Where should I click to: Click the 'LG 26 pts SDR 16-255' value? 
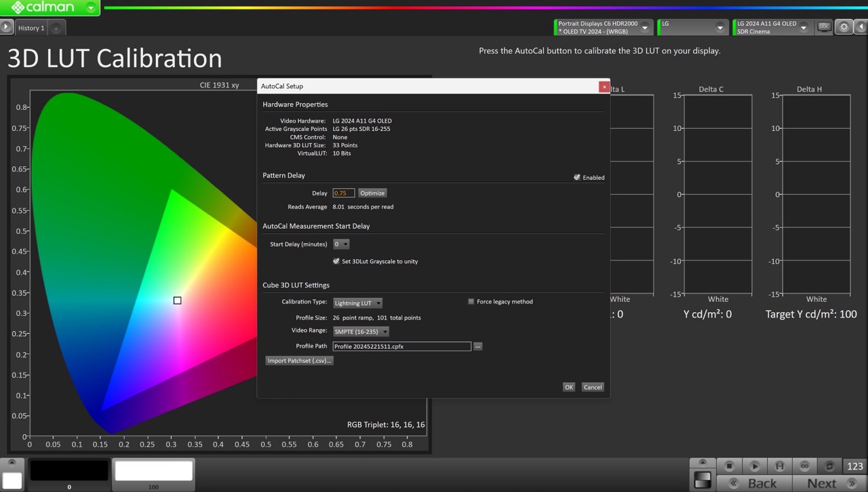point(361,129)
